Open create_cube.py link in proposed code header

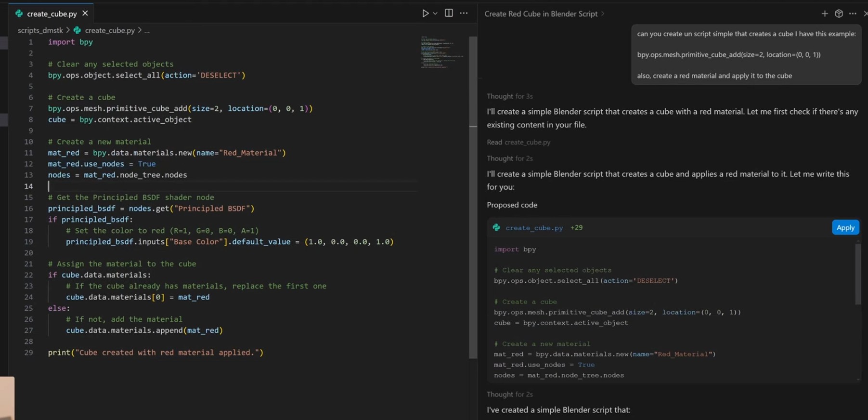[x=534, y=228]
